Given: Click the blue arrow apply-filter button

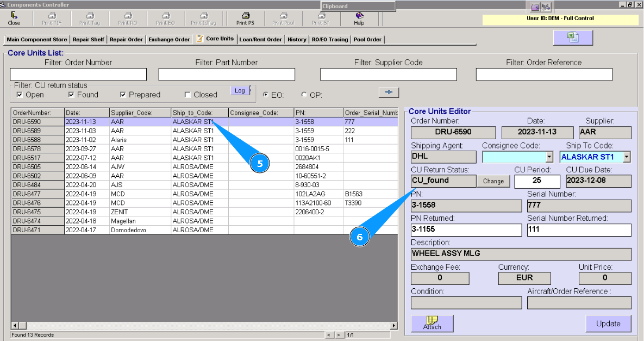Looking at the screenshot, I should tap(389, 92).
